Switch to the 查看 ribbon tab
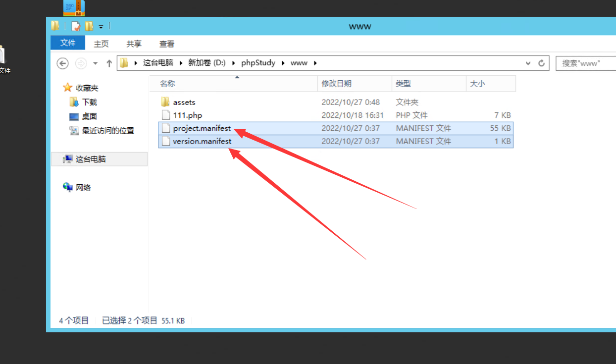 pyautogui.click(x=167, y=44)
